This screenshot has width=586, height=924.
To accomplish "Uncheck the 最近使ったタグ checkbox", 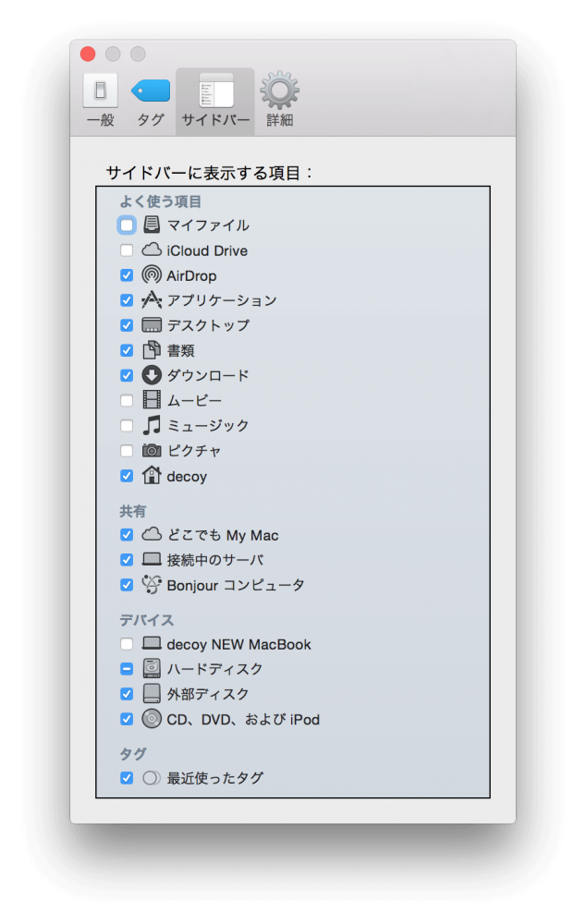I will (x=126, y=778).
